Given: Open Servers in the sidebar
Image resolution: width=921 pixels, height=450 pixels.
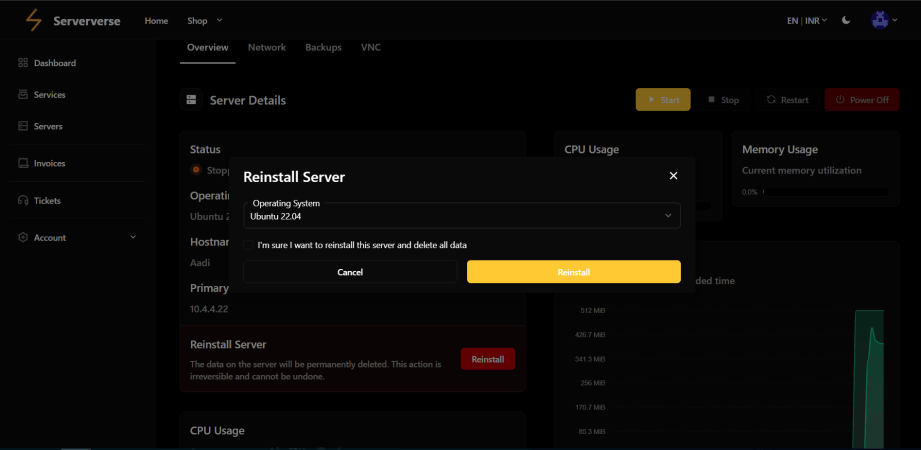Looking at the screenshot, I should click(x=41, y=126).
